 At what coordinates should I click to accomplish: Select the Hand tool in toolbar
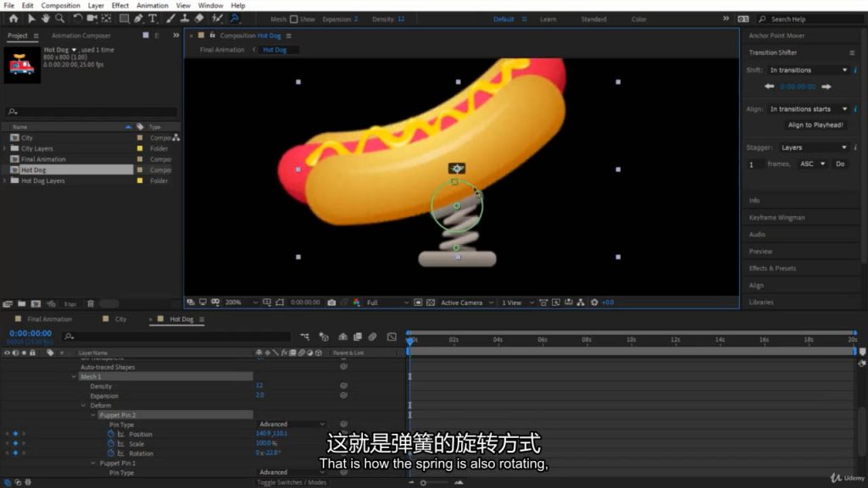coord(46,18)
